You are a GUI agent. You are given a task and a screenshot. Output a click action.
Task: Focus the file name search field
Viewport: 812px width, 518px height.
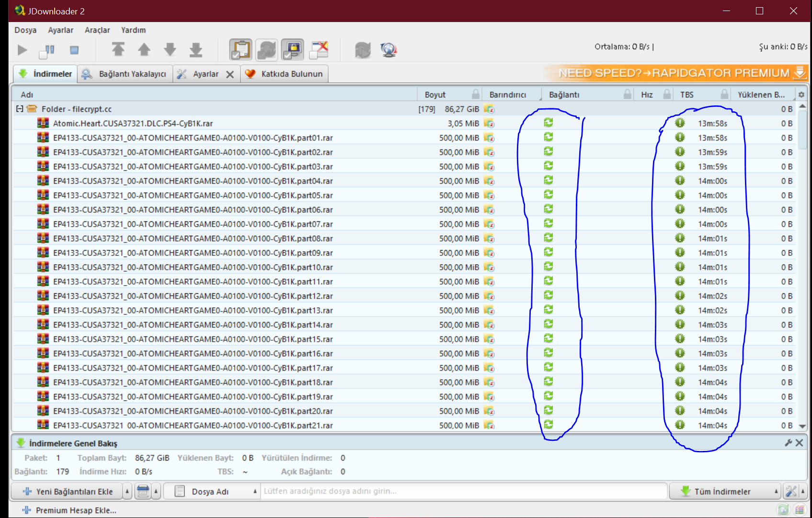tap(463, 491)
